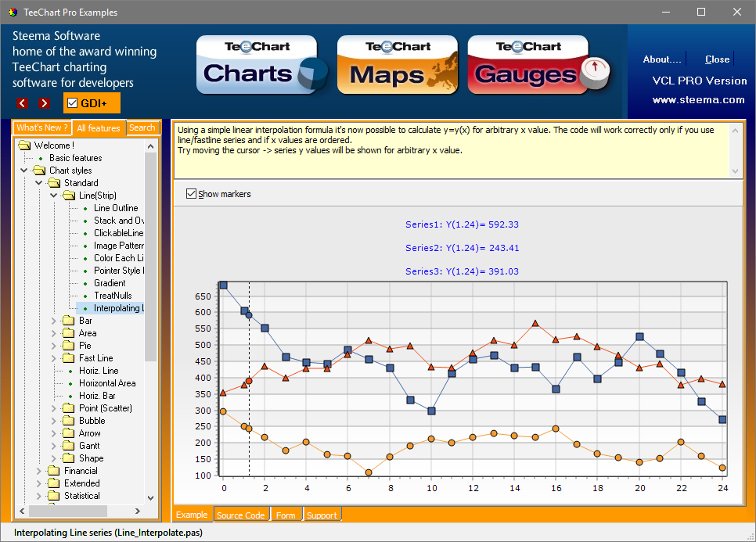Click tree scrollbar down arrow
Viewport: 756px width, 542px height.
click(x=150, y=497)
